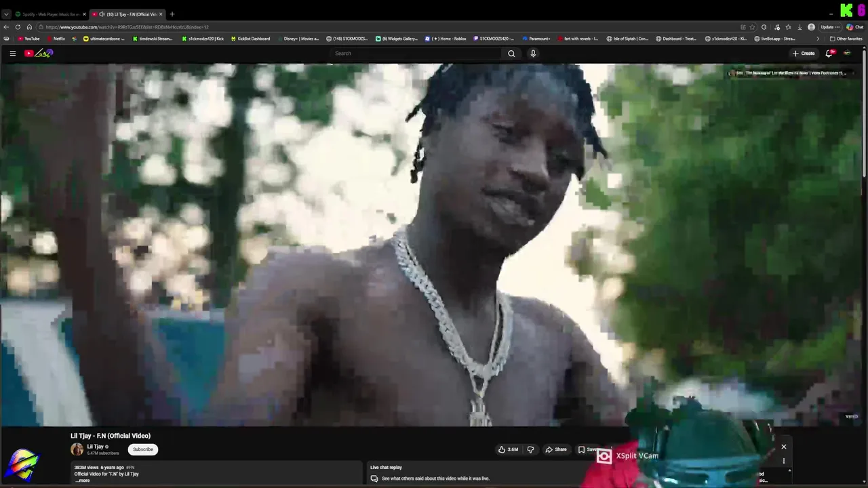868x488 pixels.
Task: Open the Copilot Chat button
Action: [x=854, y=27]
